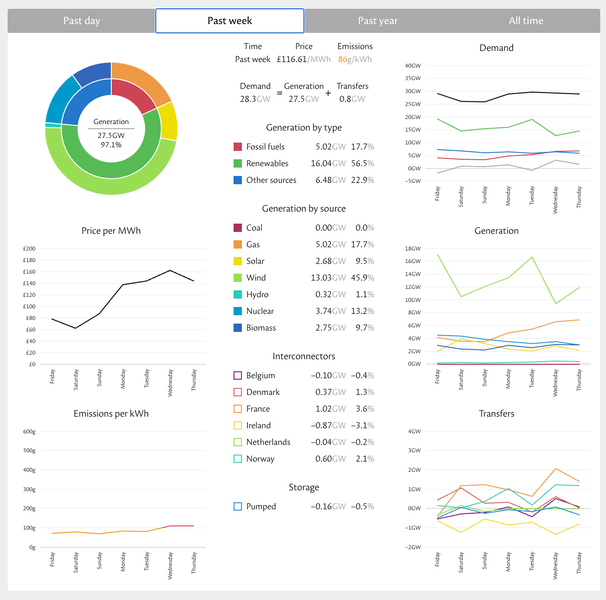Click the Wind legend swatch
Image resolution: width=606 pixels, height=600 pixels.
(x=238, y=278)
